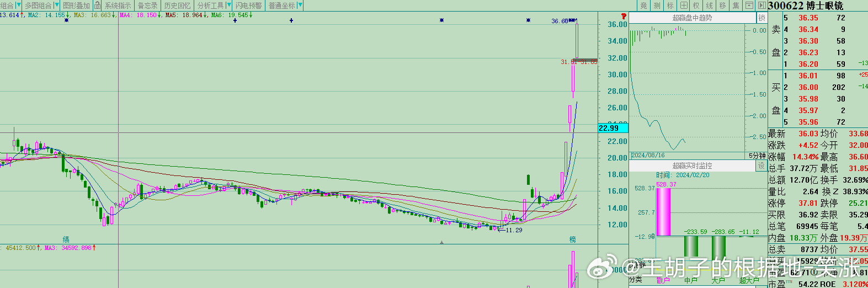The width and height of the screenshot is (868, 288).
Task: Click the 绩 marker under the chart
Action: coord(66,239)
